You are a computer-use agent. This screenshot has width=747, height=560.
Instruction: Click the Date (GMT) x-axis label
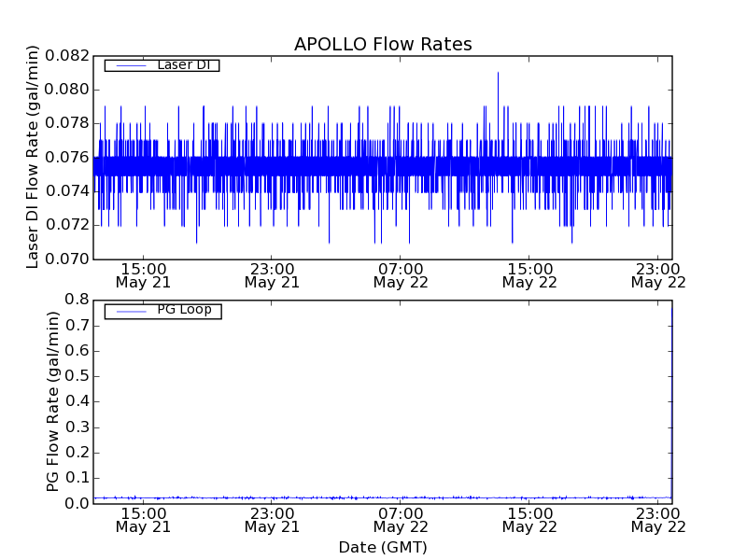(x=383, y=547)
